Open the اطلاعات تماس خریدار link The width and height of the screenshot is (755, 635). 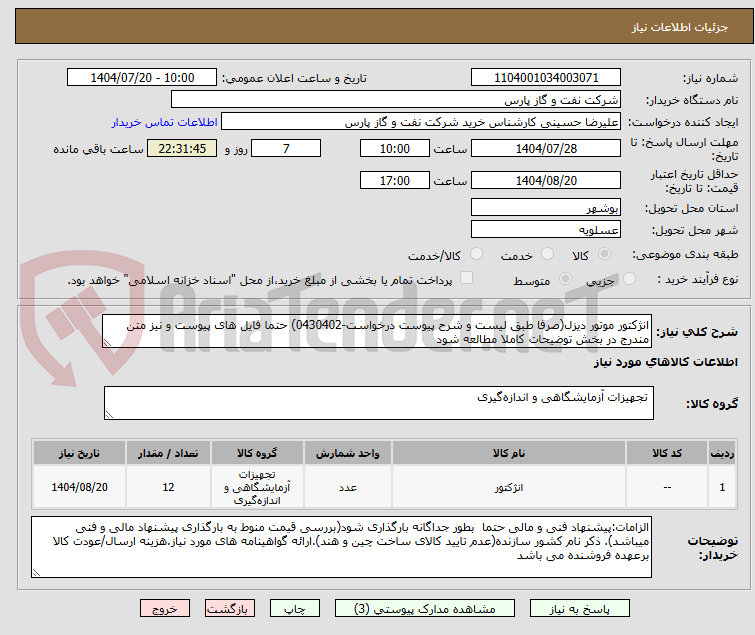coord(165,122)
